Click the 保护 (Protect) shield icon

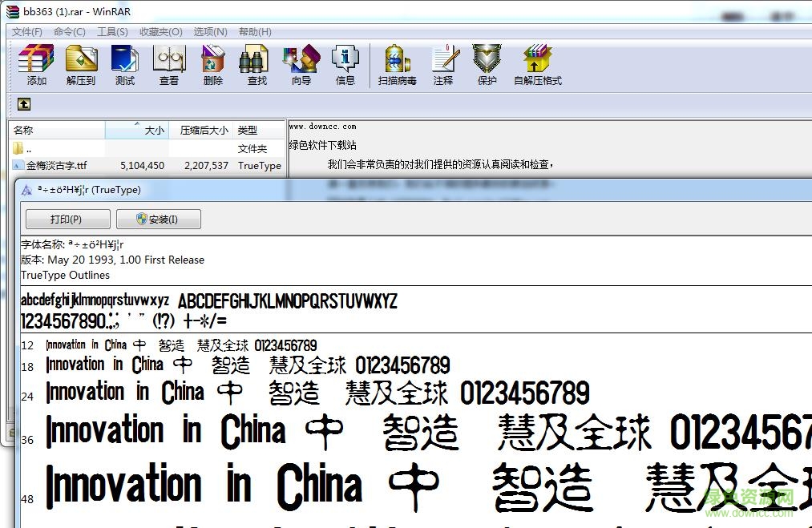[x=487, y=64]
